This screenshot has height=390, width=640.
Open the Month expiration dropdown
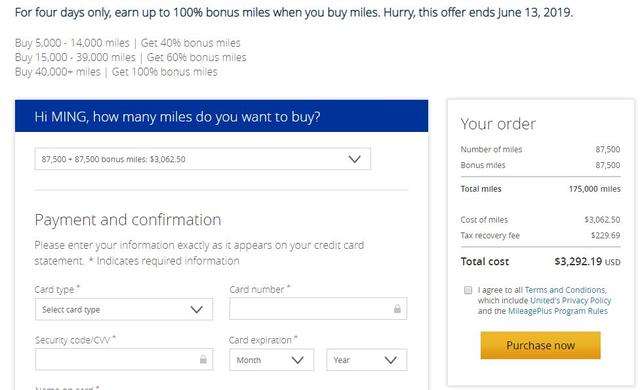[271, 360]
